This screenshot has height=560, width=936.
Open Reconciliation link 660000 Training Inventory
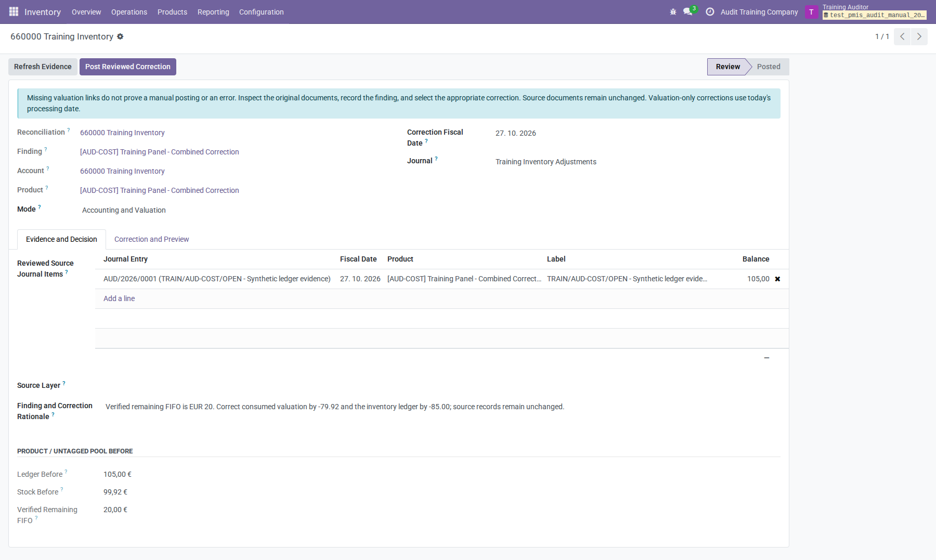(x=122, y=133)
